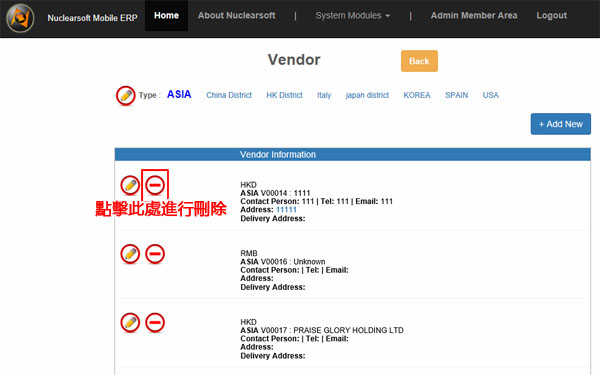Select the KOREA vendor type
Image resolution: width=600 pixels, height=375 pixels.
(417, 95)
